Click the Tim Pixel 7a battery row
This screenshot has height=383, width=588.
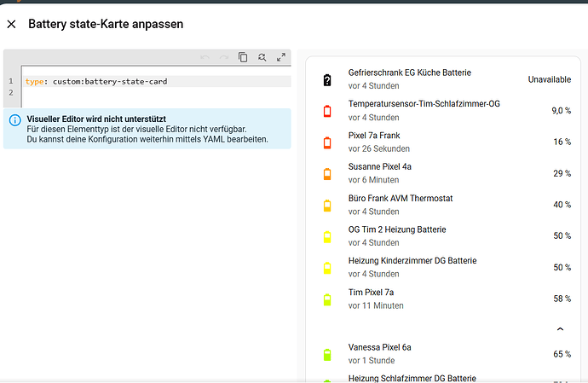pos(444,299)
